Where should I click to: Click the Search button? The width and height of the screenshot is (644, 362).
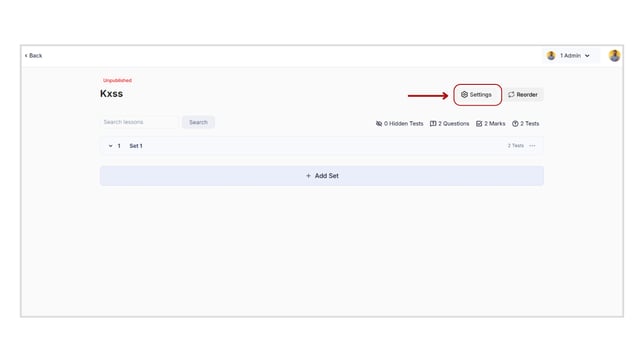click(x=198, y=122)
